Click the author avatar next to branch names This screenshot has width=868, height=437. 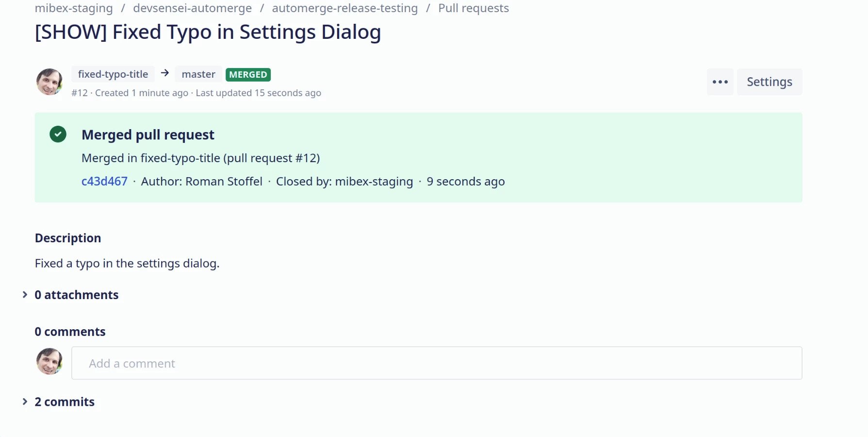49,82
